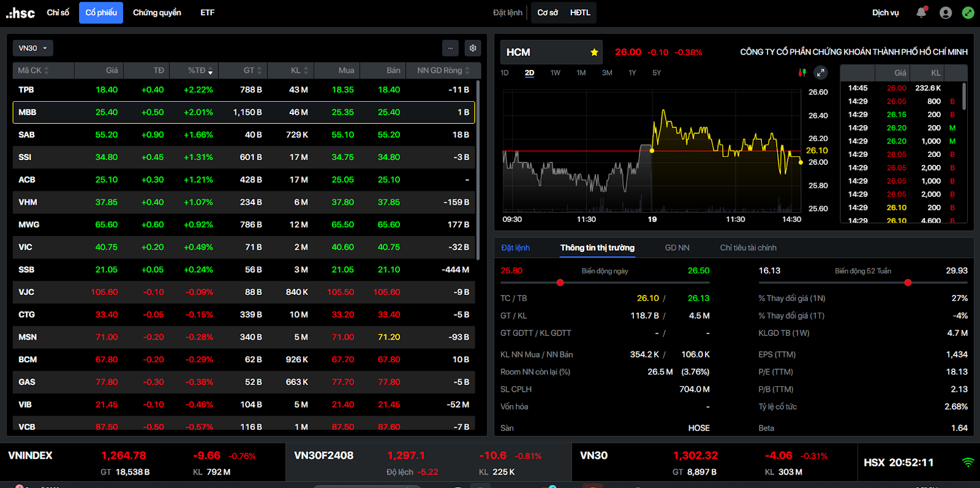Click the green connection status icon
The image size is (980, 488).
pyautogui.click(x=968, y=13)
